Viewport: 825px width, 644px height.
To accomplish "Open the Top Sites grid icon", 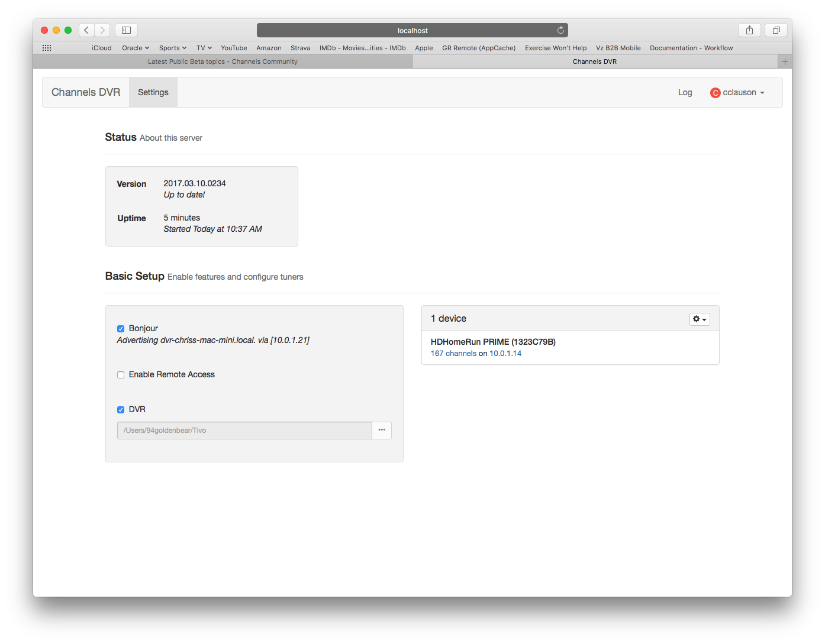I will (47, 48).
